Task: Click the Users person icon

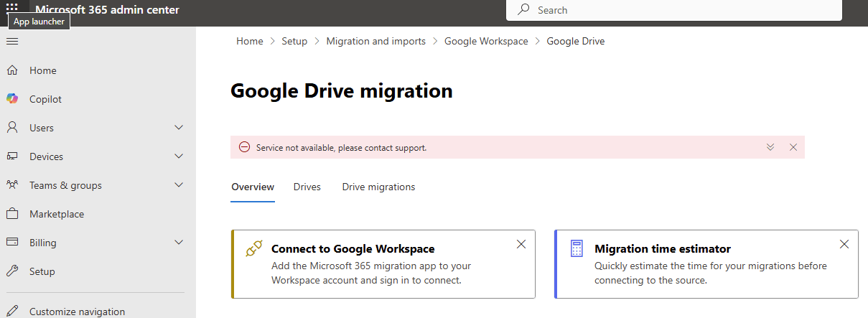Action: click(x=12, y=128)
